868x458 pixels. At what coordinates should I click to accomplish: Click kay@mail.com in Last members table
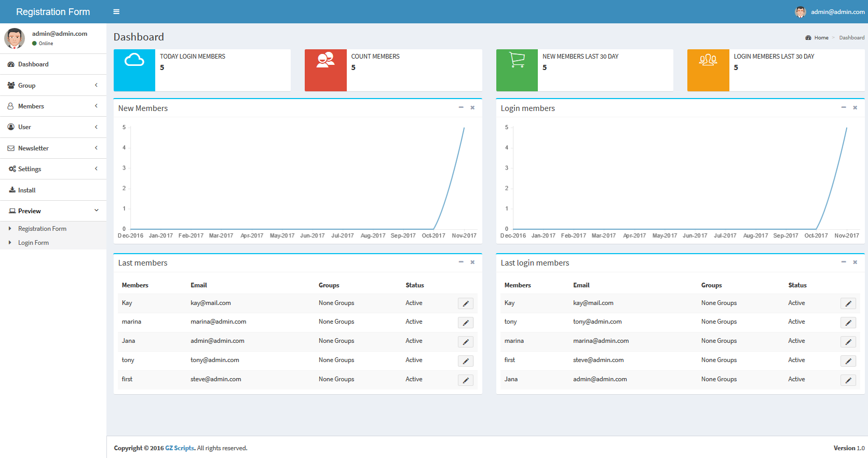[x=211, y=303]
